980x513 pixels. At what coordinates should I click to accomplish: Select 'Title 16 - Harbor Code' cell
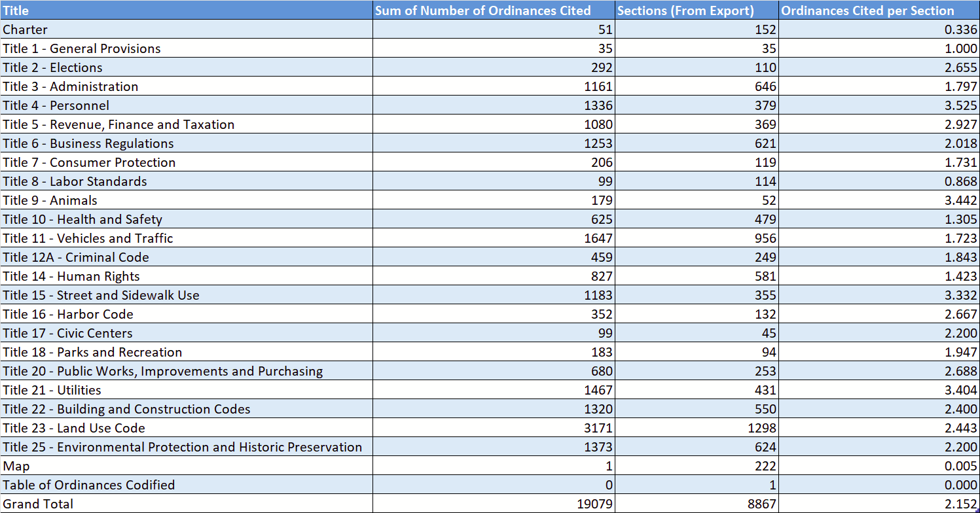click(x=187, y=314)
